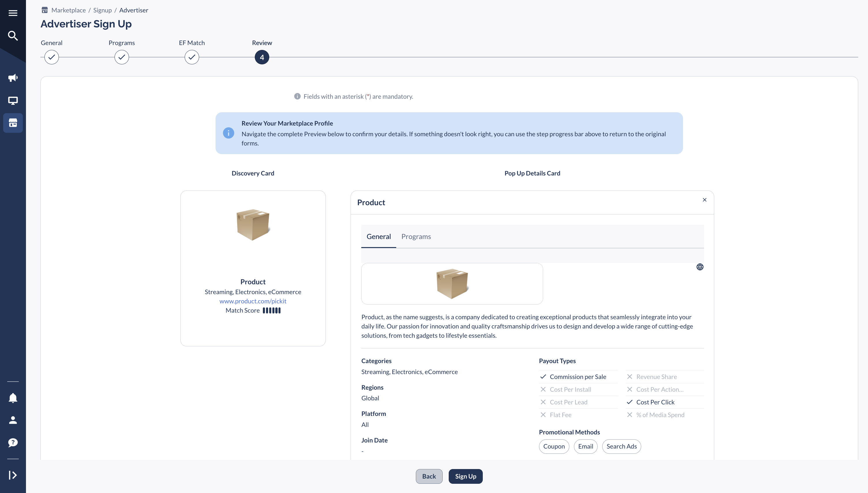Click the Discovery Card heading
The image size is (868, 493).
[x=253, y=173]
